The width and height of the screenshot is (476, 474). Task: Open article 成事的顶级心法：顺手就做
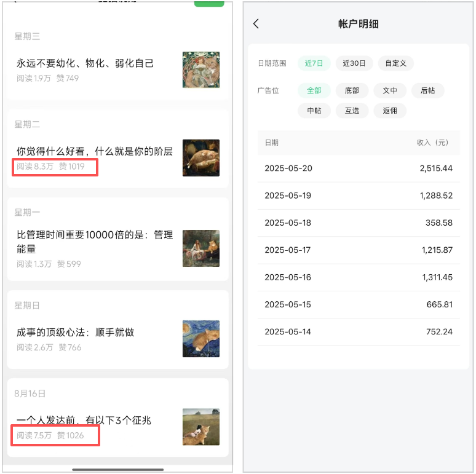point(75,332)
